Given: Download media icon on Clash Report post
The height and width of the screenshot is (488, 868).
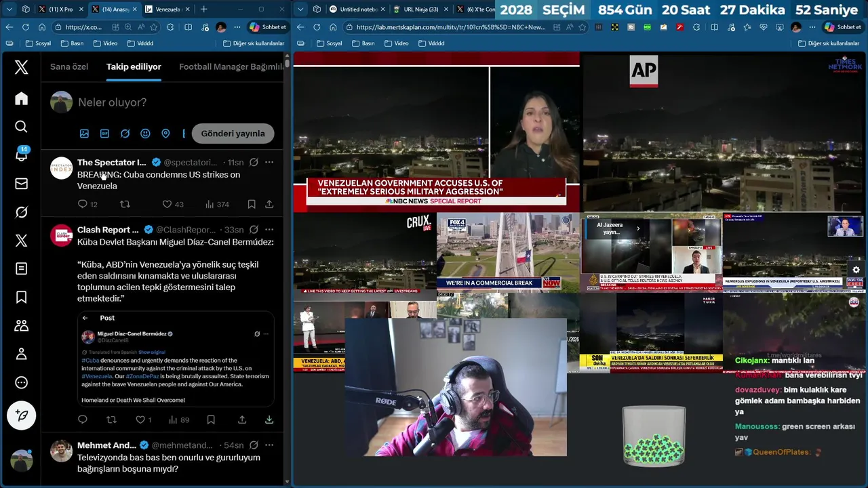Looking at the screenshot, I should point(269,420).
